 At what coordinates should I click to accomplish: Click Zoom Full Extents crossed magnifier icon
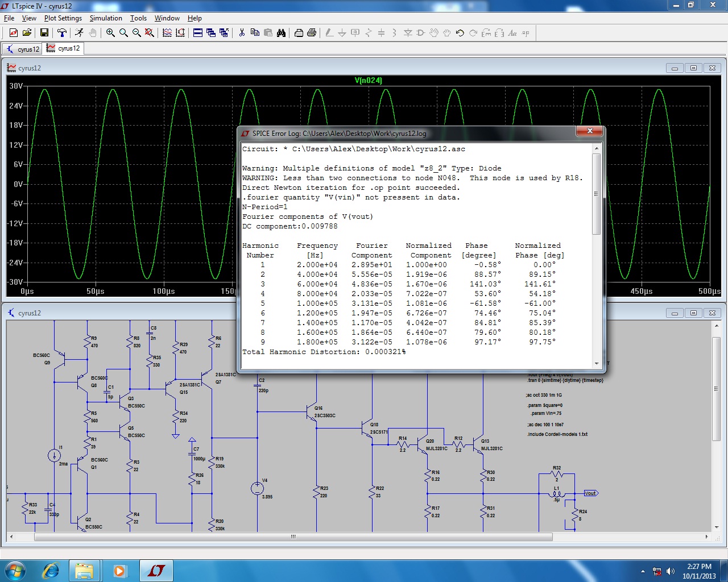tap(150, 33)
